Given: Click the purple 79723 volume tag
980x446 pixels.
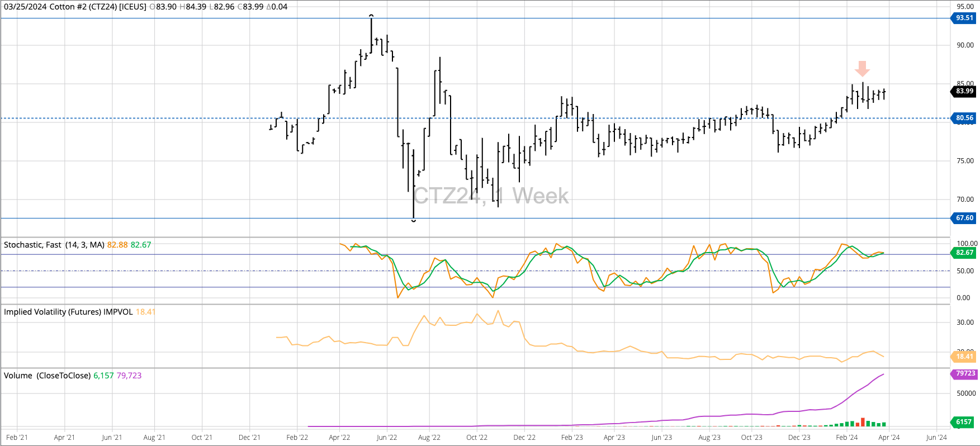Looking at the screenshot, I should tap(965, 373).
